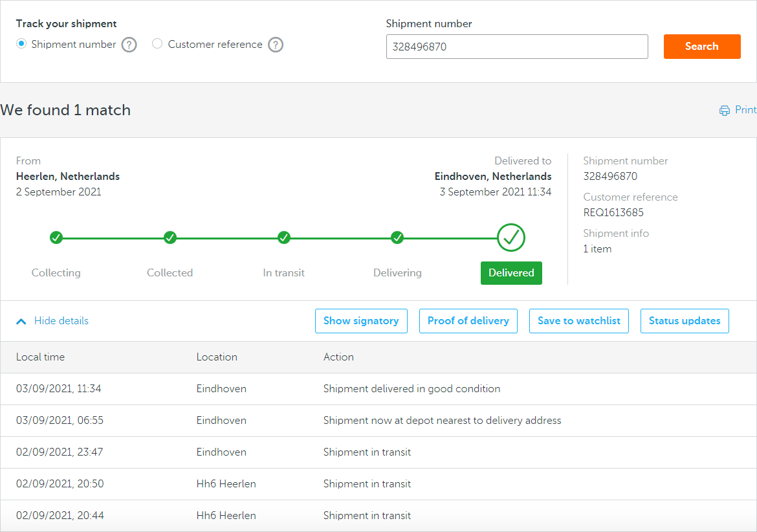This screenshot has width=757, height=532.
Task: Click the Delivering step checkmark
Action: pos(398,238)
